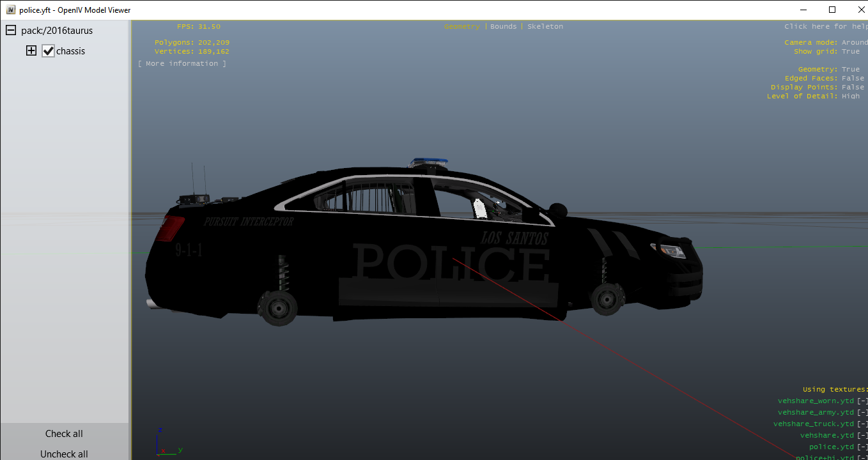The width and height of the screenshot is (868, 460).
Task: Open the Click here for help link
Action: (825, 27)
